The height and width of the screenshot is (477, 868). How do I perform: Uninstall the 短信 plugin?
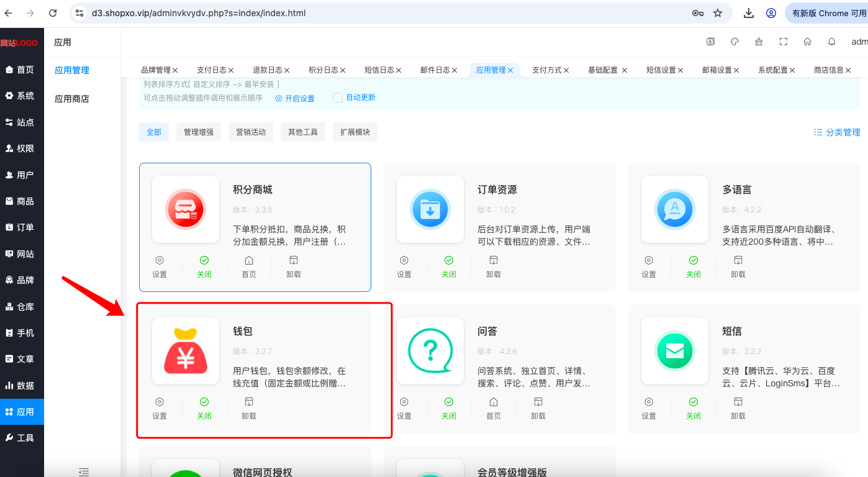(738, 408)
